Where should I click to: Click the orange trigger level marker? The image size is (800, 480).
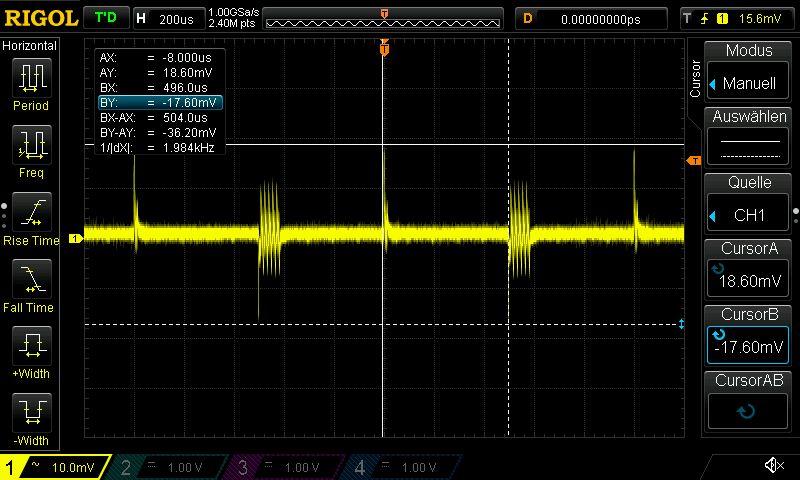[692, 160]
